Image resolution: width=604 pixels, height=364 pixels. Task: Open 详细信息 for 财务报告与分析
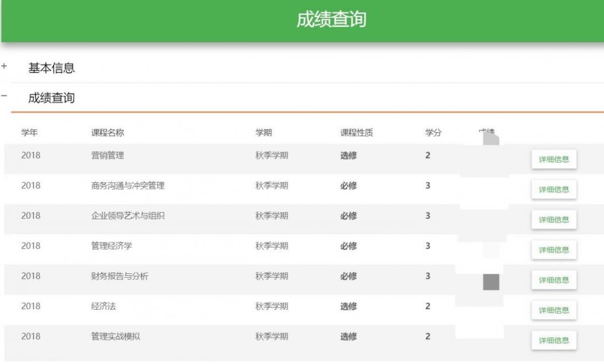[x=554, y=280]
